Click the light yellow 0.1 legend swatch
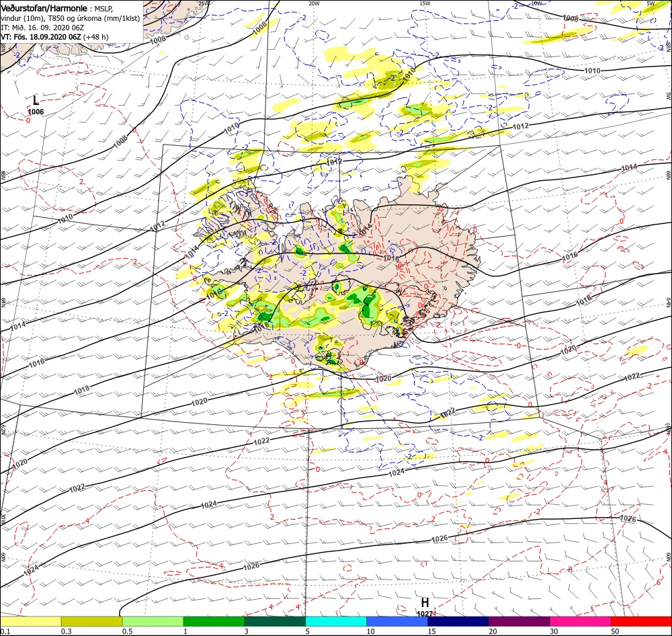The width and height of the screenshot is (672, 636). click(x=30, y=621)
